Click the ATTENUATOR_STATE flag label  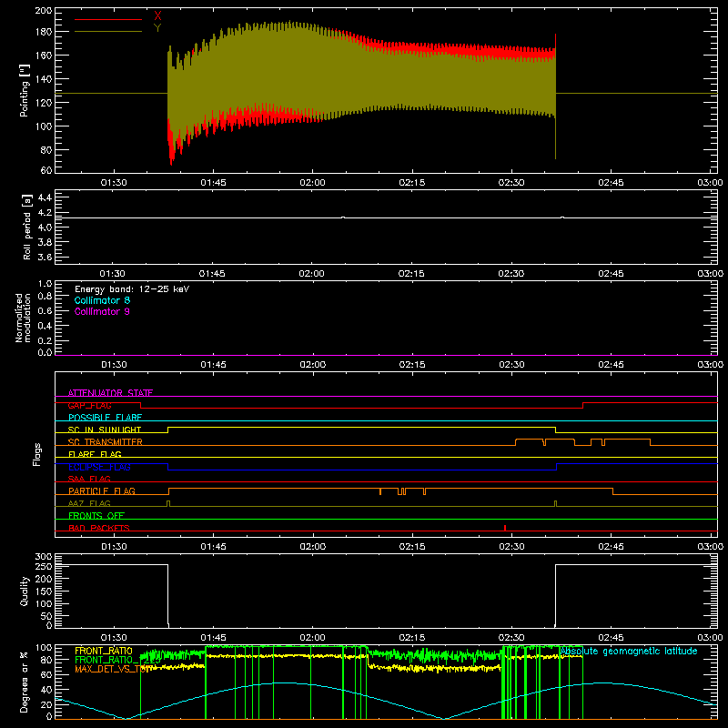coord(110,393)
